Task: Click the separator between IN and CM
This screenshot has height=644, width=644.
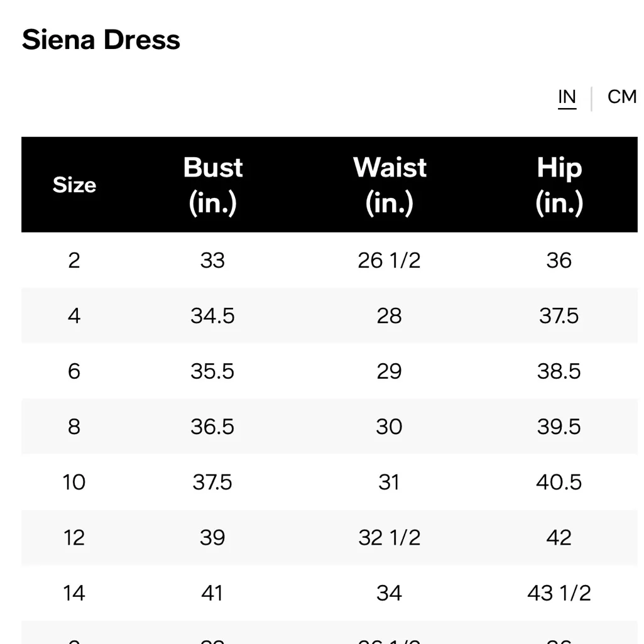Action: [591, 97]
